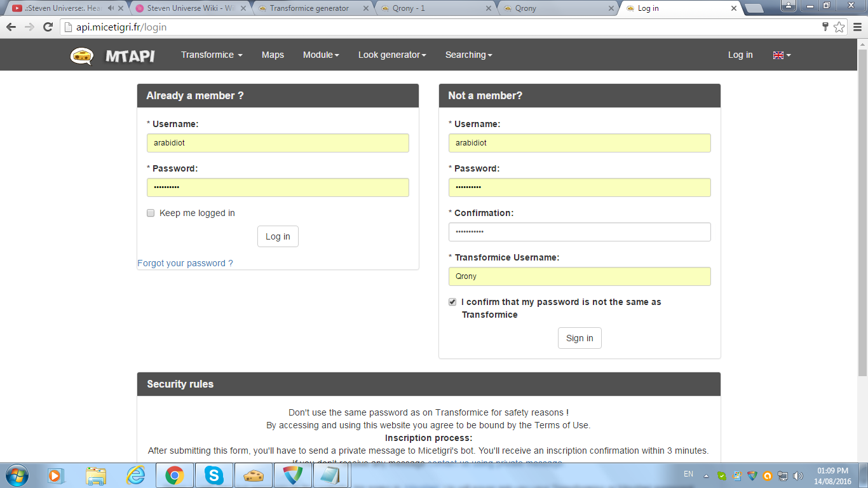Focus the Confirmation password field

tap(580, 232)
